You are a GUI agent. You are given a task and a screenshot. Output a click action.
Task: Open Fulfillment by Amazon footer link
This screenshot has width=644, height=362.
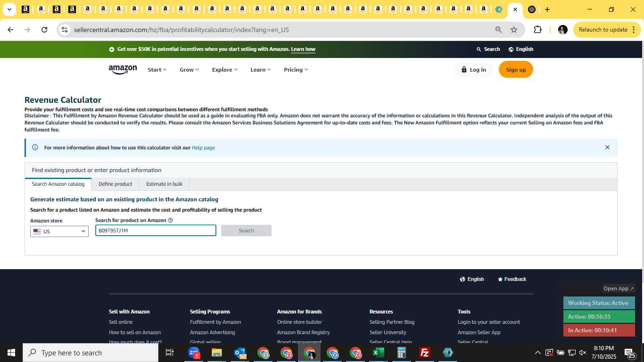215,322
